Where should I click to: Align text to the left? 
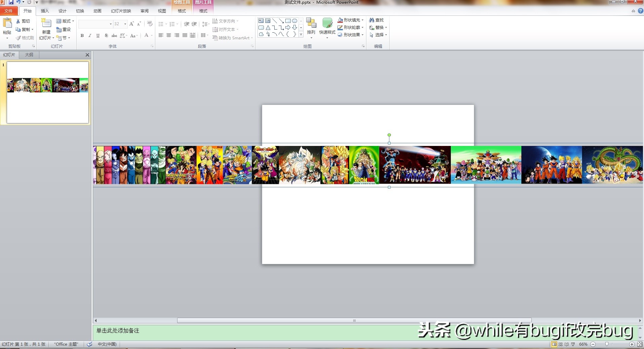(161, 35)
